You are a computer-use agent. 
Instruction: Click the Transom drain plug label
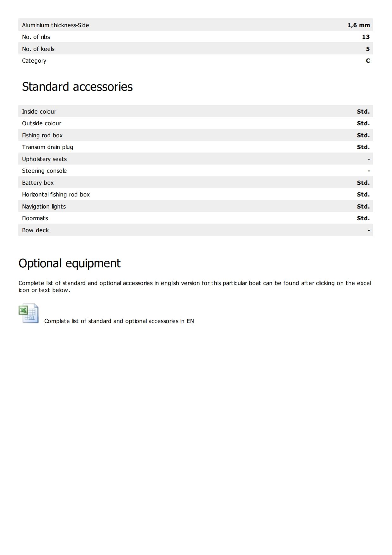(x=47, y=147)
